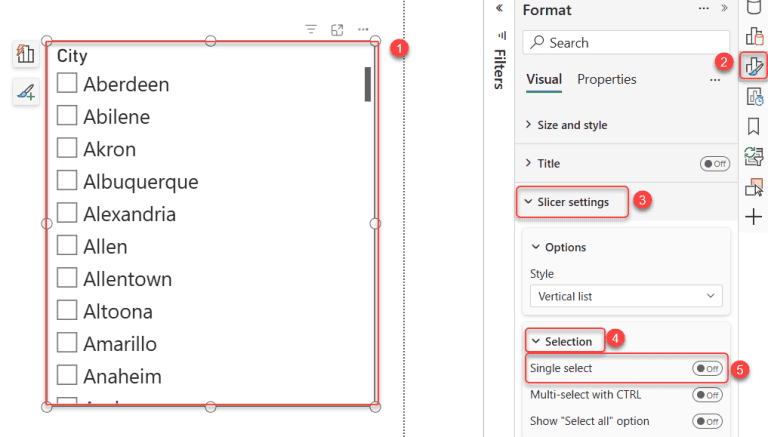Screen dimensions: 768x437
Task: Select the Anaheim city name
Action: pyautogui.click(x=122, y=376)
